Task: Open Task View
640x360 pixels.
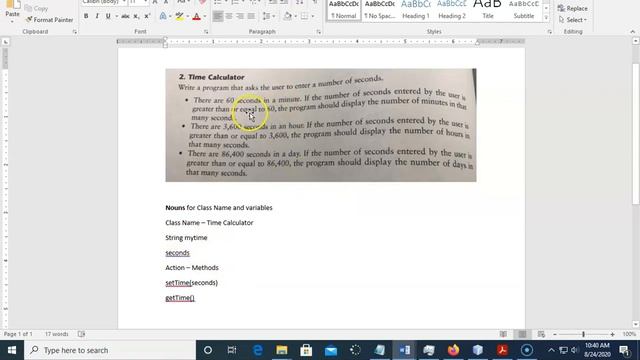Action: point(232,350)
